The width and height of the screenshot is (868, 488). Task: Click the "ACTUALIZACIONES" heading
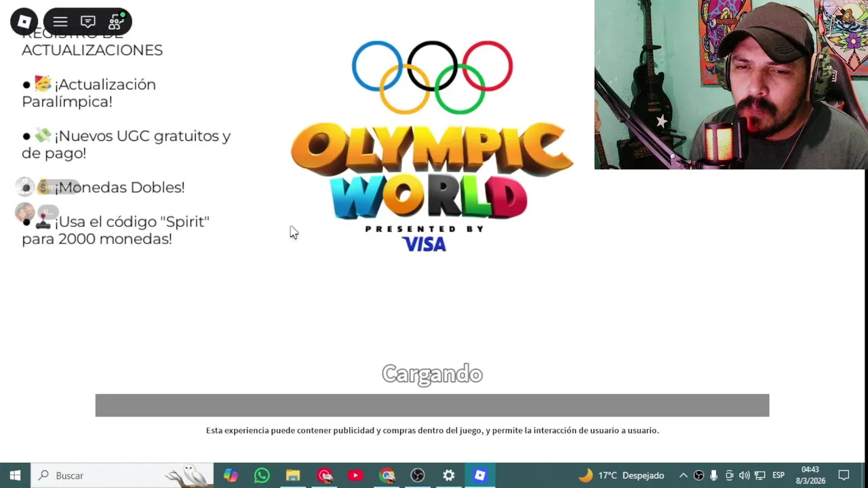point(92,50)
